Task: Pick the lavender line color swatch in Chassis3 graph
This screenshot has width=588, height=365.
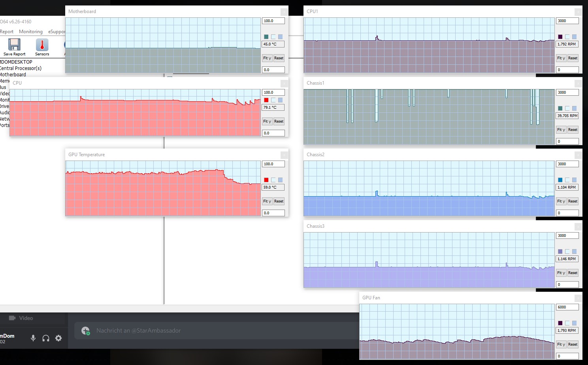Action: pyautogui.click(x=560, y=252)
